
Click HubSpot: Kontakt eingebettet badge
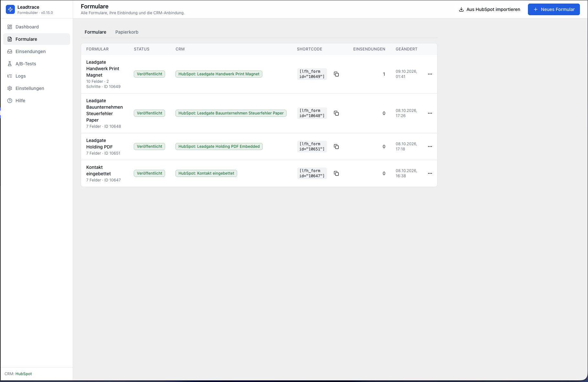point(206,173)
